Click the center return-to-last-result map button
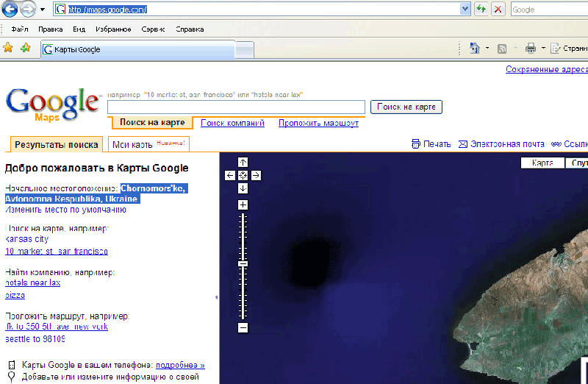Viewport: 588px width, 384px height. coord(243,175)
